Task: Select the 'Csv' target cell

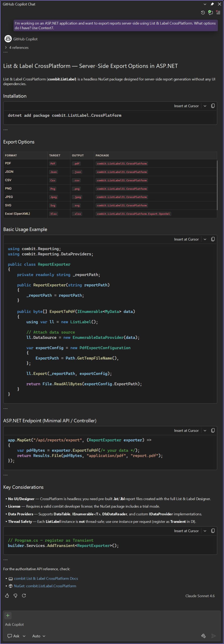Action: click(x=53, y=180)
